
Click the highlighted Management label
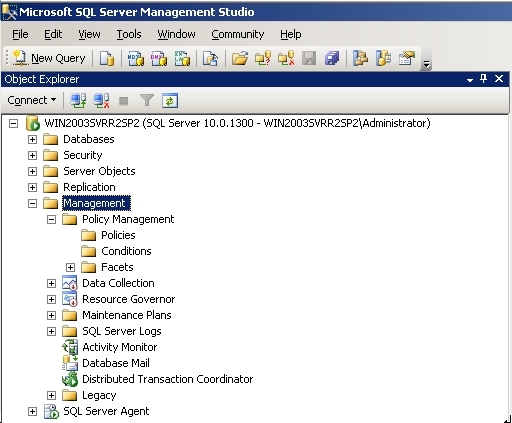[96, 203]
